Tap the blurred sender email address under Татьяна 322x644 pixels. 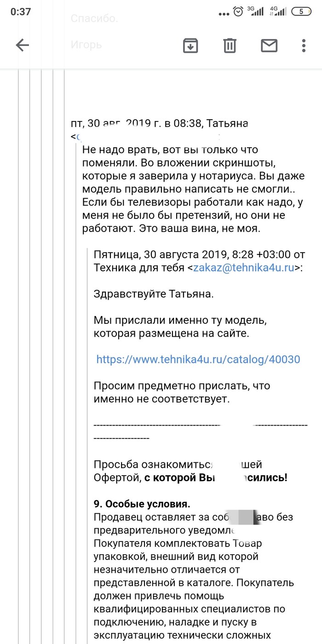(x=147, y=137)
